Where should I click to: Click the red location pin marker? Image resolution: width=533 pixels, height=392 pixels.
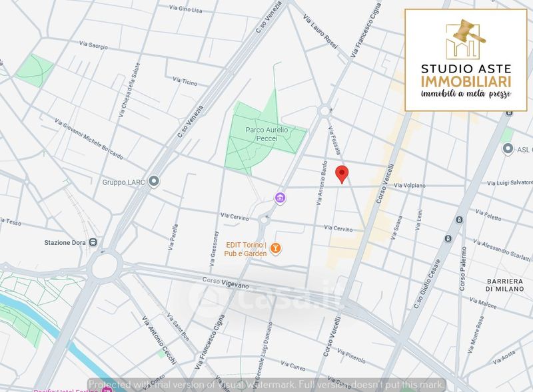(x=342, y=173)
